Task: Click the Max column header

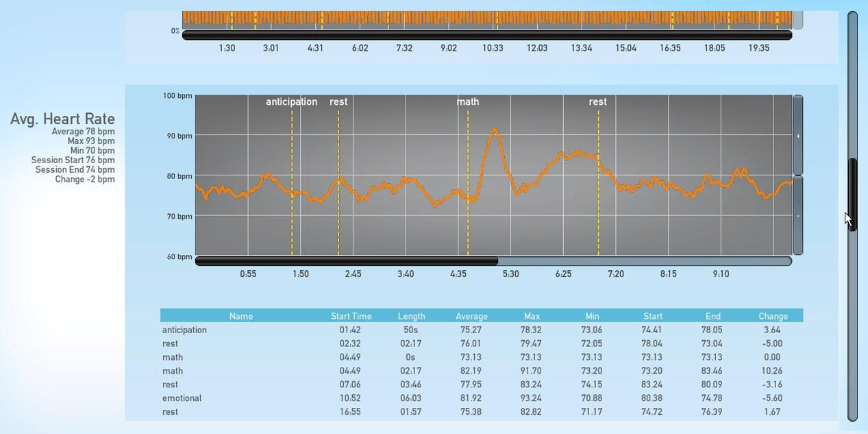Action: pyautogui.click(x=532, y=316)
